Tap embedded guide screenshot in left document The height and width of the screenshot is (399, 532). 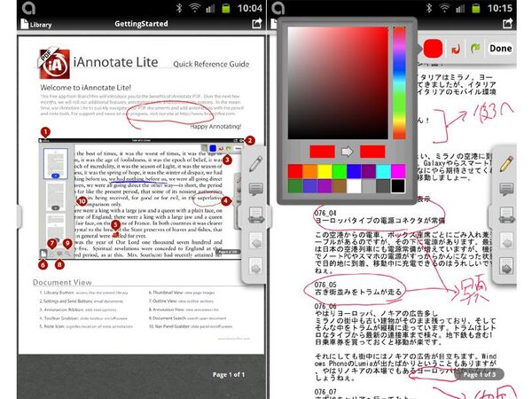pyautogui.click(x=140, y=199)
